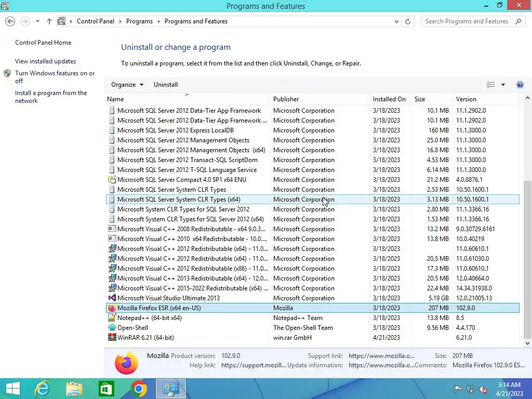Open the Help question mark icon

[x=520, y=85]
